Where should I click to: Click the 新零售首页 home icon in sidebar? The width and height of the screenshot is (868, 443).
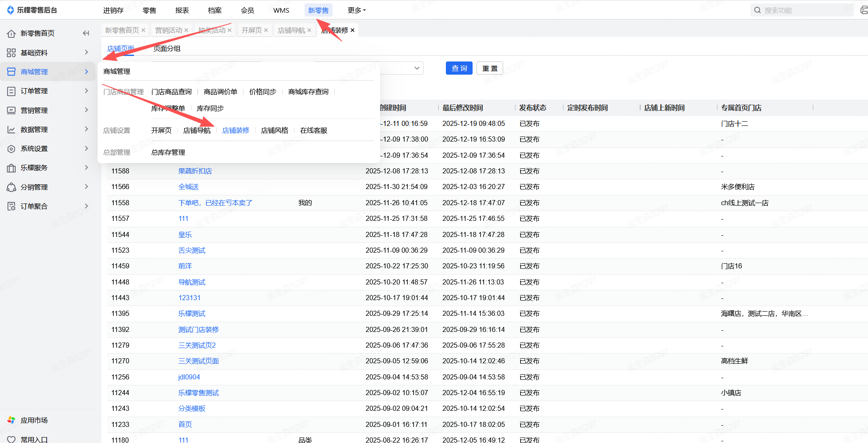click(11, 33)
